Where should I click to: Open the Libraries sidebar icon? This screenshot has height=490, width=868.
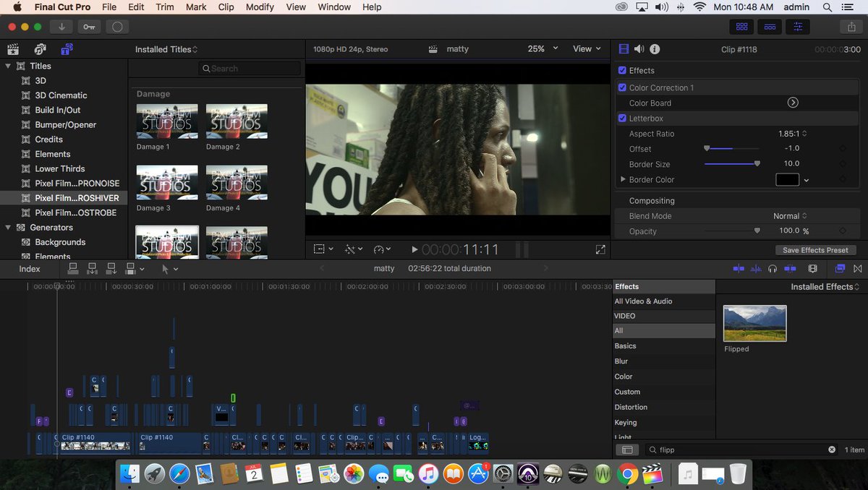[x=13, y=49]
